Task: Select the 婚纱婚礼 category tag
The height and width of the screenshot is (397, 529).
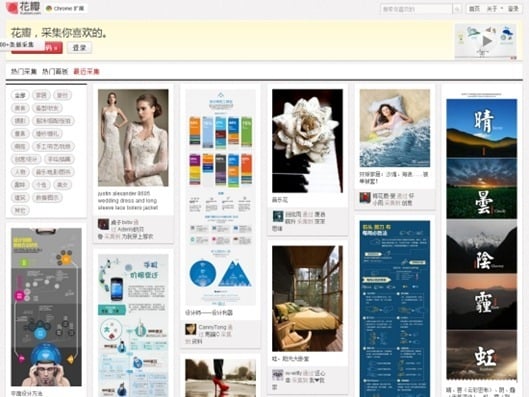Action: pos(47,134)
